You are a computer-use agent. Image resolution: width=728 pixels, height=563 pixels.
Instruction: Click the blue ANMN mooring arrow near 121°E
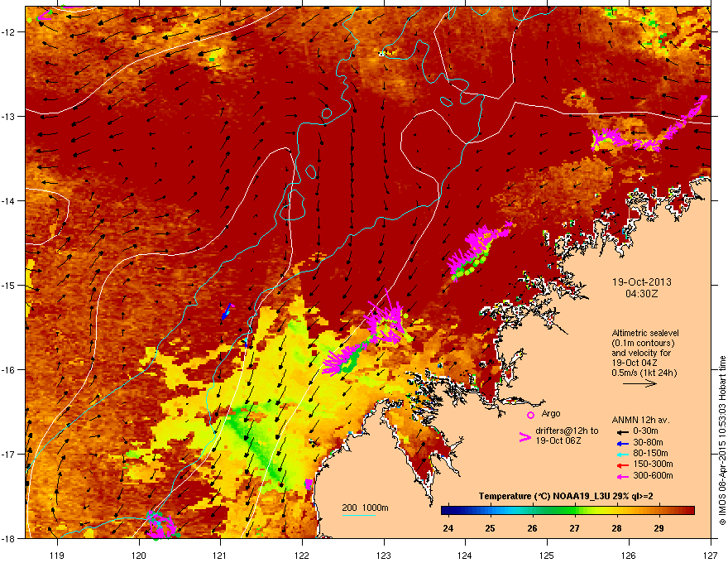(x=227, y=311)
